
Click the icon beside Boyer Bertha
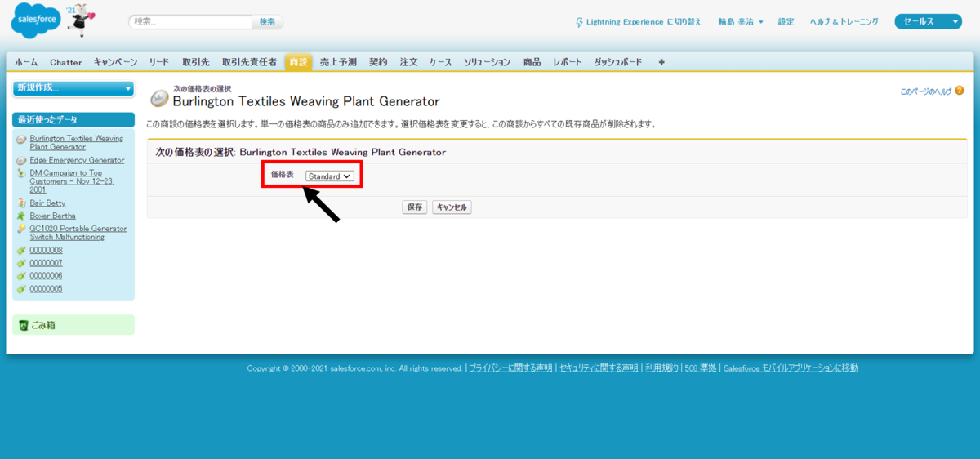[x=21, y=216]
